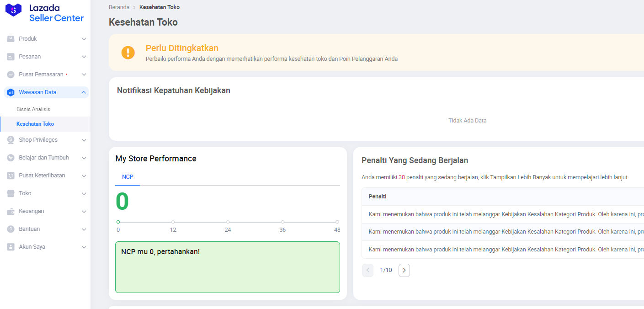This screenshot has width=644, height=309.
Task: Click the Produk box icon in sidebar
Action: coord(11,39)
